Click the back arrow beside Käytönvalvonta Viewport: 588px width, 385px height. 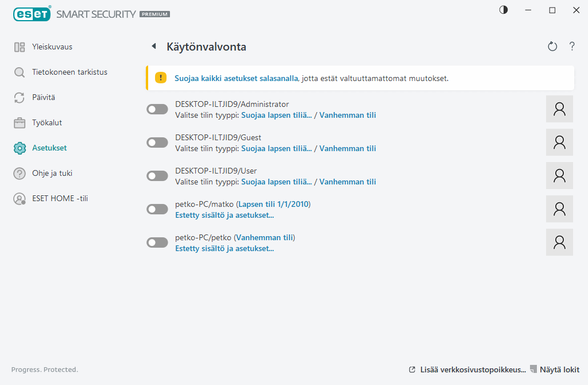pos(153,47)
